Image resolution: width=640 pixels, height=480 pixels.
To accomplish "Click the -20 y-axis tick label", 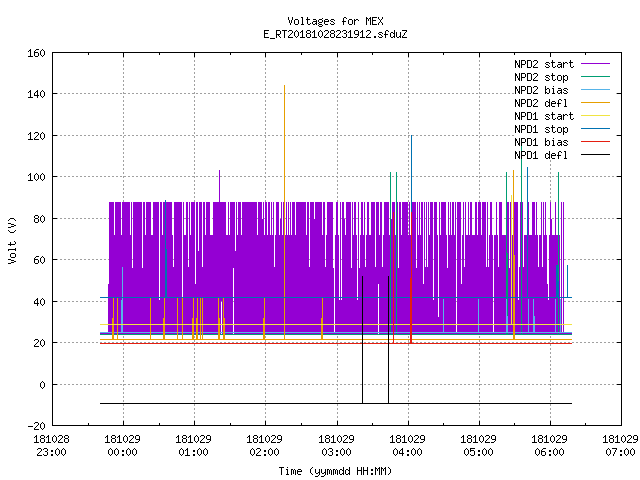I will coord(36,426).
